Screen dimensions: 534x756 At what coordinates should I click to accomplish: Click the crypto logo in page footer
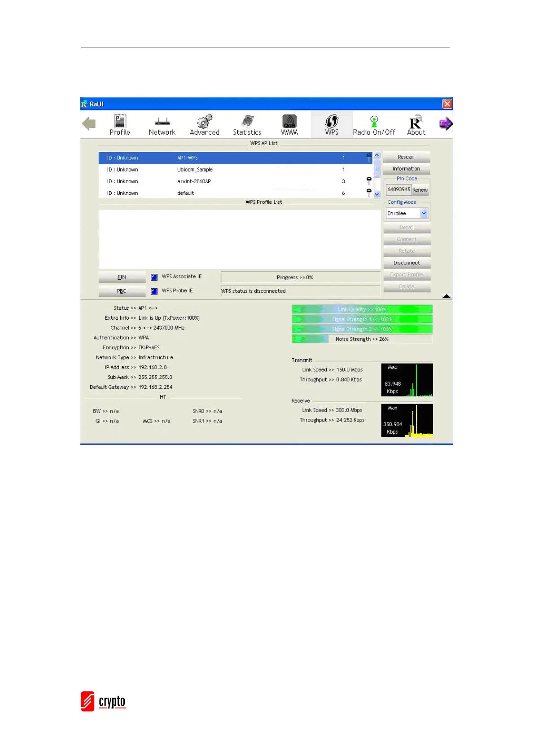tap(104, 701)
